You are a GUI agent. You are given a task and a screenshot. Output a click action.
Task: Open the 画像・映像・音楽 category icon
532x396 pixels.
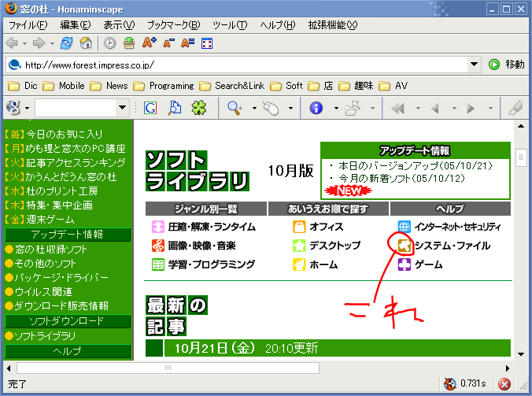click(157, 246)
